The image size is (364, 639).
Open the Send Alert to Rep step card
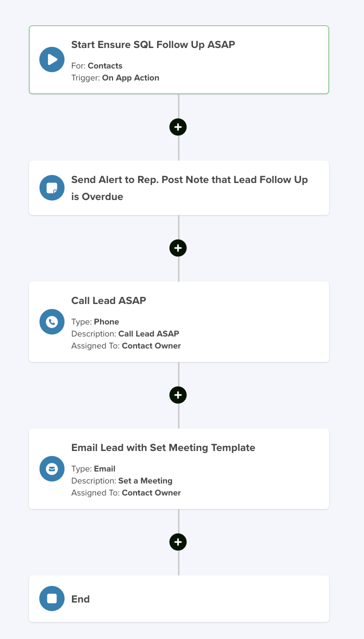179,188
